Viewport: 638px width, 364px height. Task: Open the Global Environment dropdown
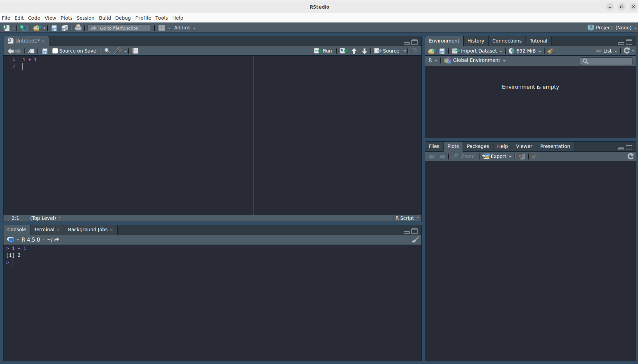(475, 60)
